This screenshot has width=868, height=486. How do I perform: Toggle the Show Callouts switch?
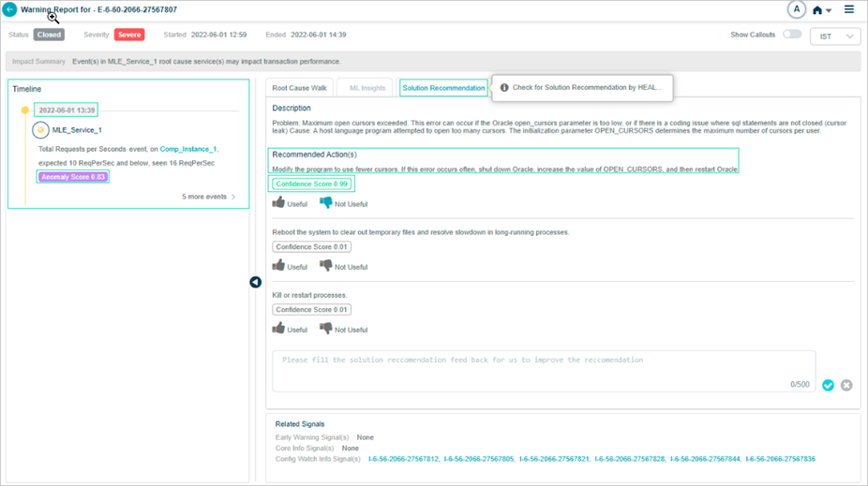point(792,35)
